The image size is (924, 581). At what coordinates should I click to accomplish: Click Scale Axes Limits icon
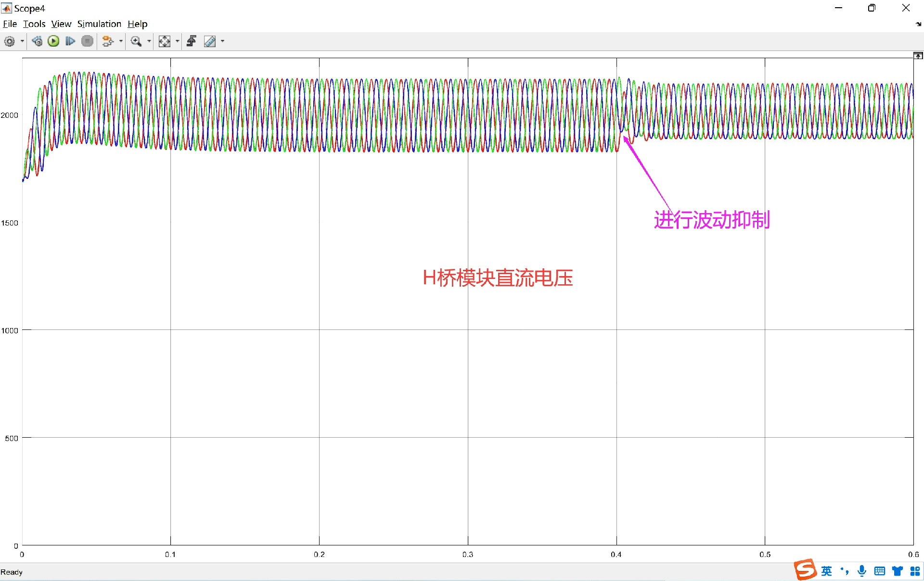coord(165,41)
